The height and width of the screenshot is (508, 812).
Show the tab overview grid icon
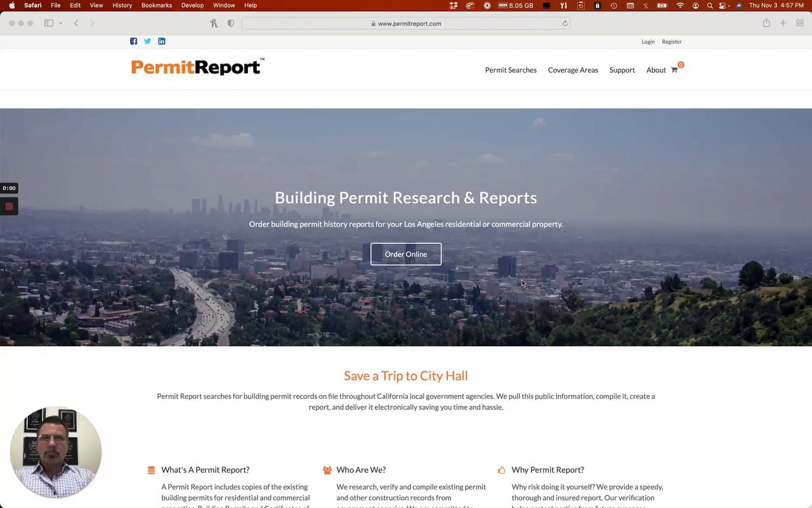800,23
